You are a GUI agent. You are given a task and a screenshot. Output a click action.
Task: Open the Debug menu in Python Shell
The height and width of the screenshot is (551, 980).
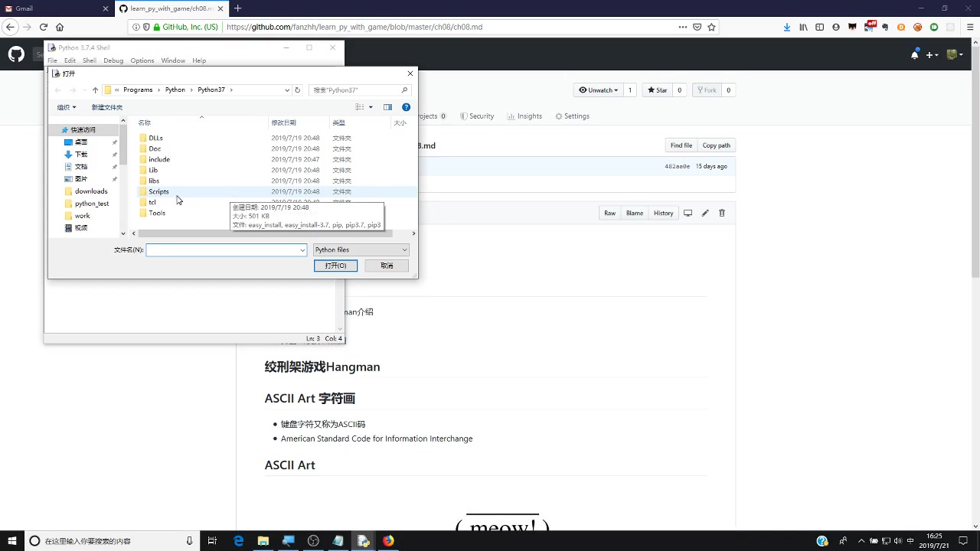[113, 60]
